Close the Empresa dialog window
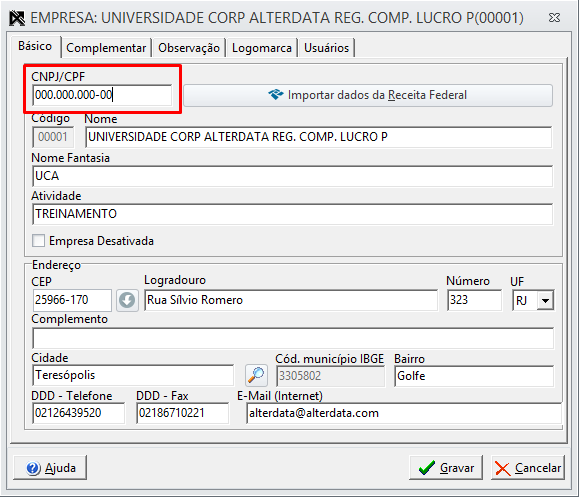The width and height of the screenshot is (579, 498). click(x=554, y=17)
